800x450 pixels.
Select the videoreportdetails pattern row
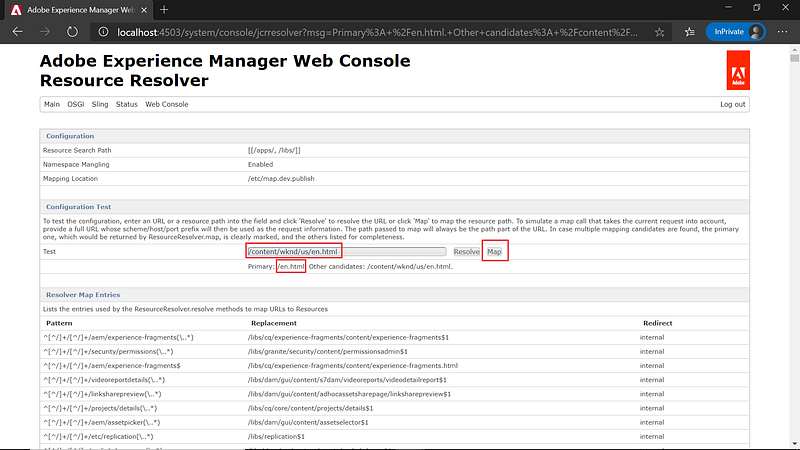[394, 380]
